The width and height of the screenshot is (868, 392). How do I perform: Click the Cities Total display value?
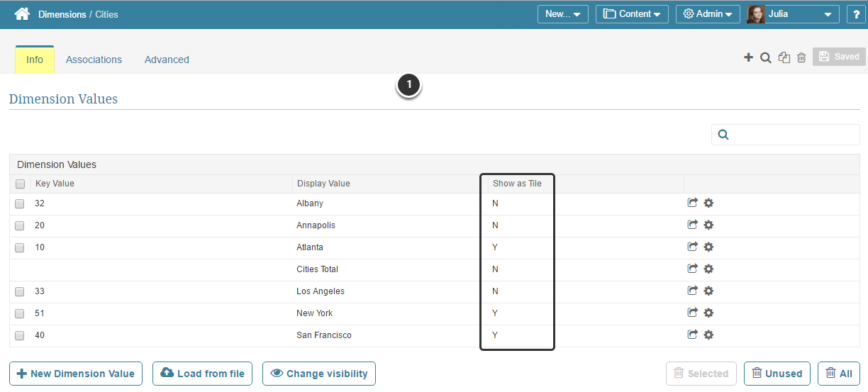[317, 269]
